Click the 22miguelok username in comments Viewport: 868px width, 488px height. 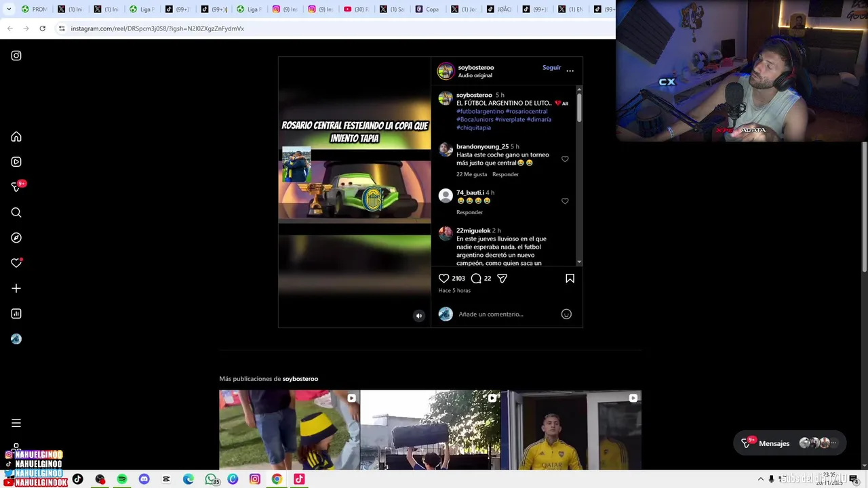pos(473,230)
